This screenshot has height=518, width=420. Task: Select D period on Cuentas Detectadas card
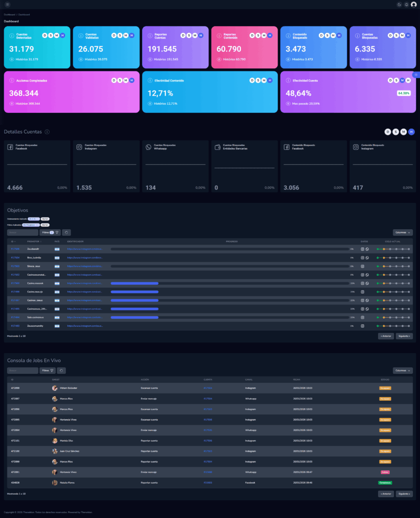pyautogui.click(x=45, y=35)
